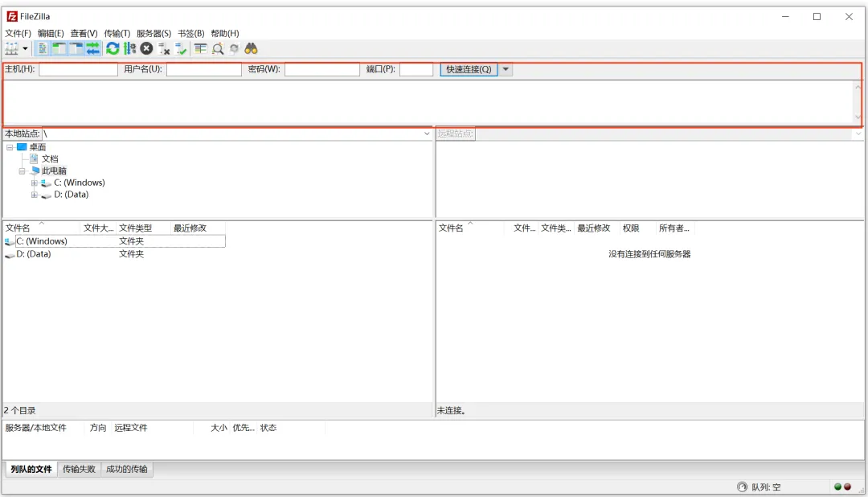The height and width of the screenshot is (497, 868).
Task: Expand the D: (Data) tree node
Action: [35, 195]
